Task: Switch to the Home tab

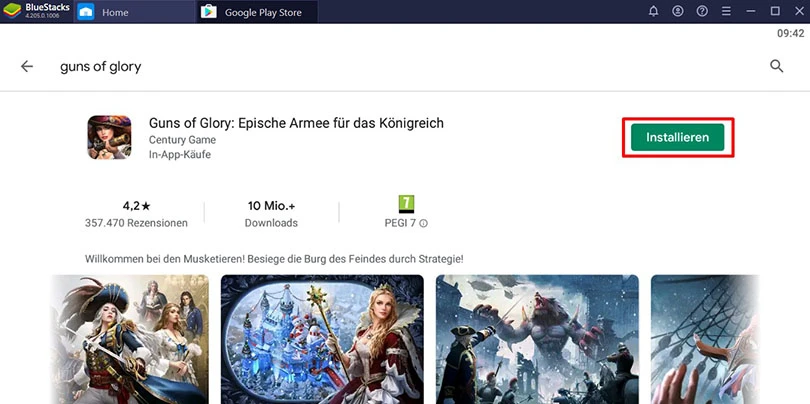Action: [x=136, y=12]
